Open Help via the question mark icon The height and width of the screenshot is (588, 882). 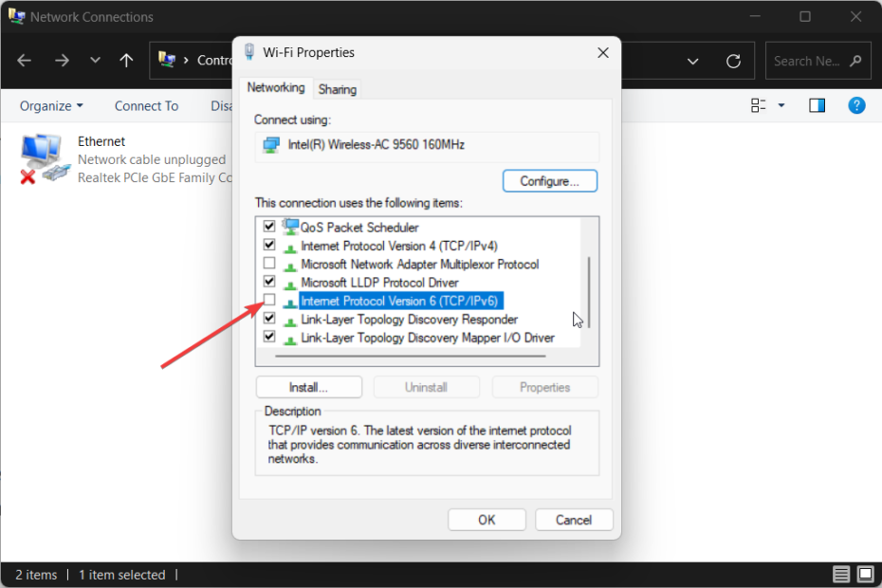[x=856, y=105]
